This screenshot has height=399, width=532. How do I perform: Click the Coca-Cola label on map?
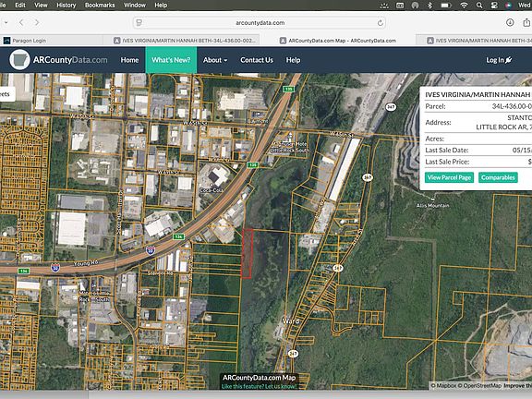coord(212,190)
